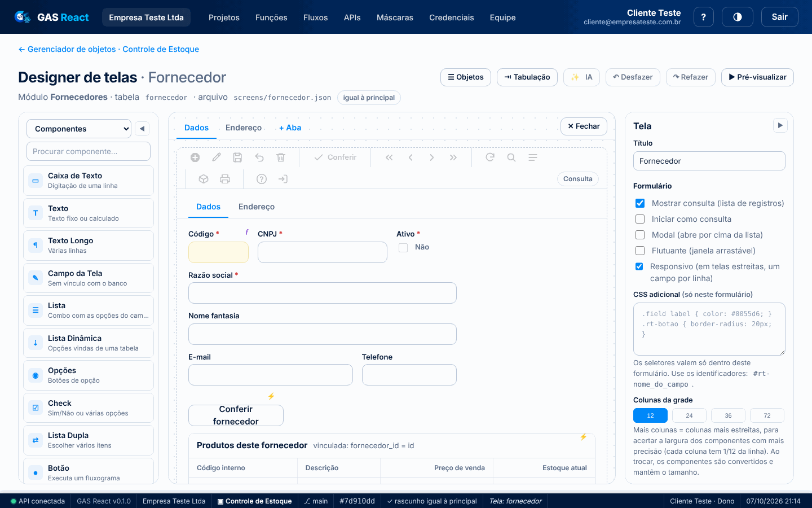Click the IA sparkle button
Image resolution: width=812 pixels, height=508 pixels.
click(x=581, y=77)
